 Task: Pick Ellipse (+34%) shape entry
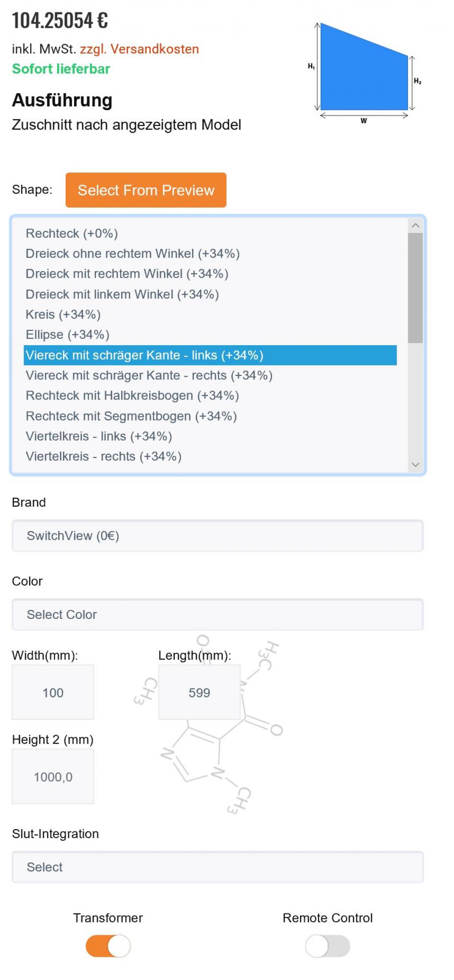pos(67,335)
